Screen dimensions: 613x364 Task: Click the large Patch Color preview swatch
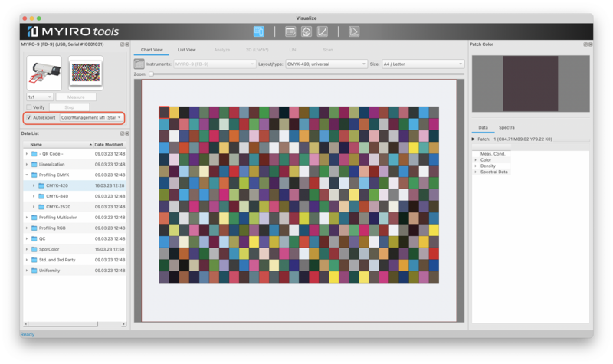[x=530, y=84]
